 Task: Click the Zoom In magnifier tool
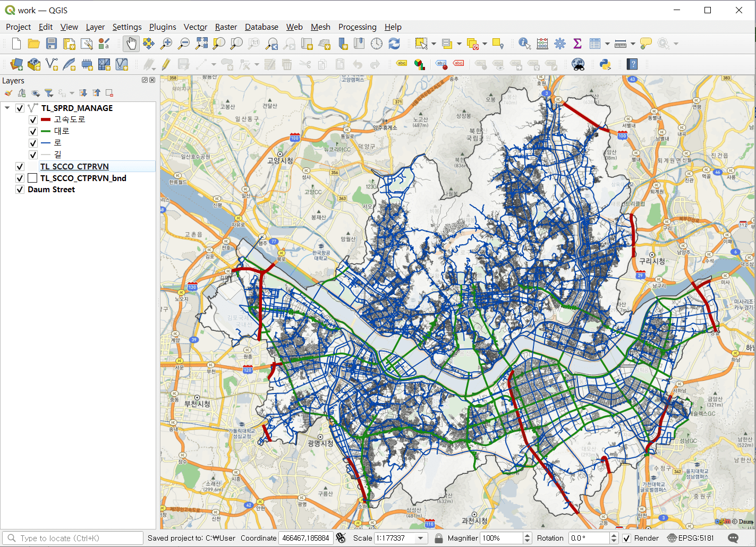tap(166, 44)
